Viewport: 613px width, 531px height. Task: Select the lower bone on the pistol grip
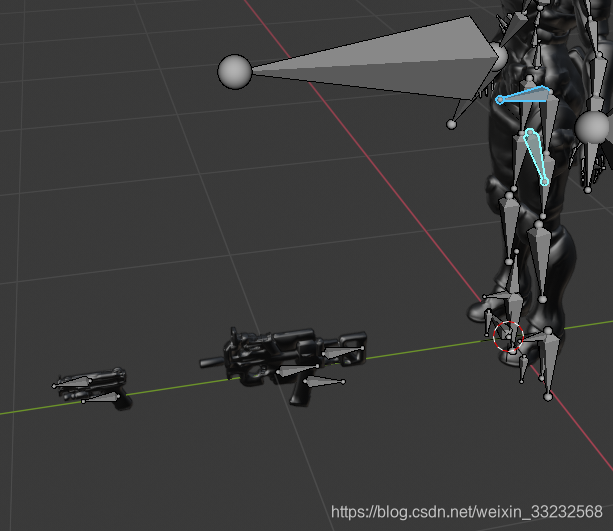(x=101, y=398)
